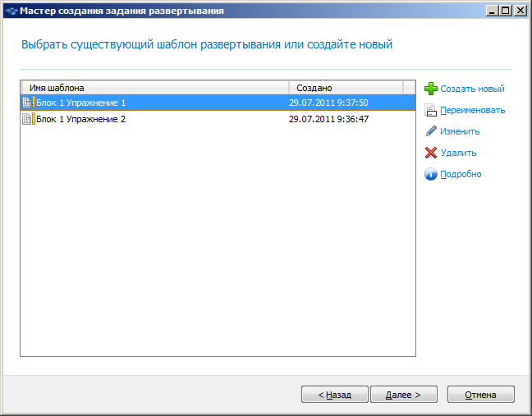532x416 pixels.
Task: Click template icon of Блок 1 Упражнение 1
Action: click(29, 103)
